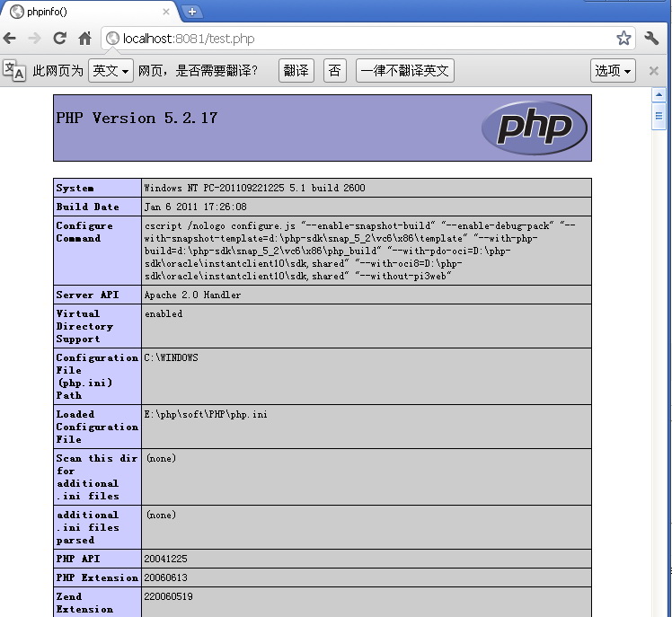Click the scrollbar up arrow
This screenshot has height=617, width=672.
[x=659, y=94]
